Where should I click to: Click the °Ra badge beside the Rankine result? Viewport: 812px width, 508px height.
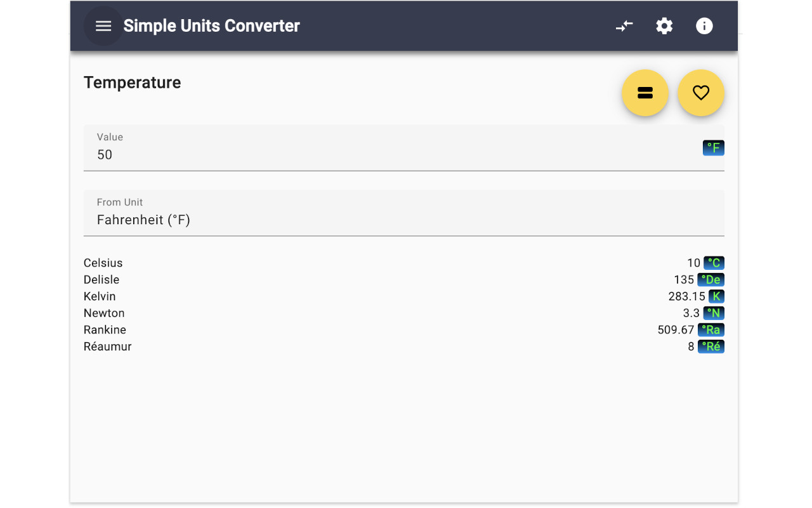pos(710,330)
